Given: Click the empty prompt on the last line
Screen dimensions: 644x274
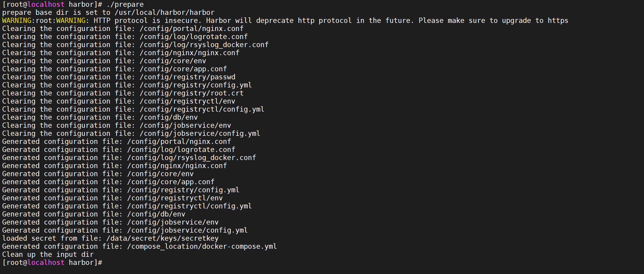Looking at the screenshot, I should coord(52,263).
